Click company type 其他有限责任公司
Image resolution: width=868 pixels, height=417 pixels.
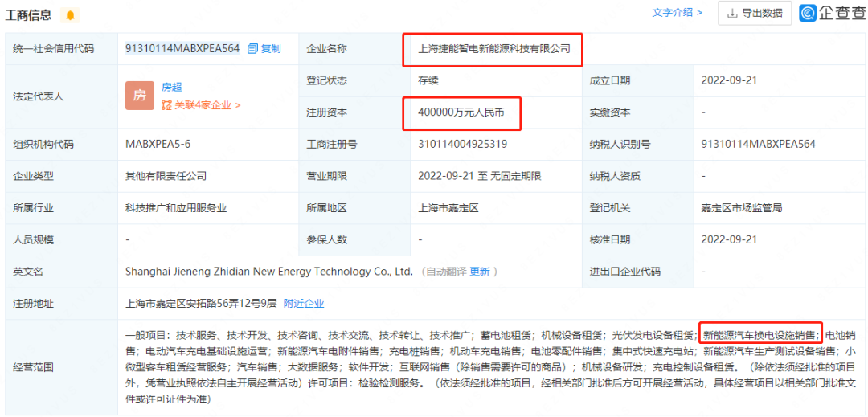point(166,177)
